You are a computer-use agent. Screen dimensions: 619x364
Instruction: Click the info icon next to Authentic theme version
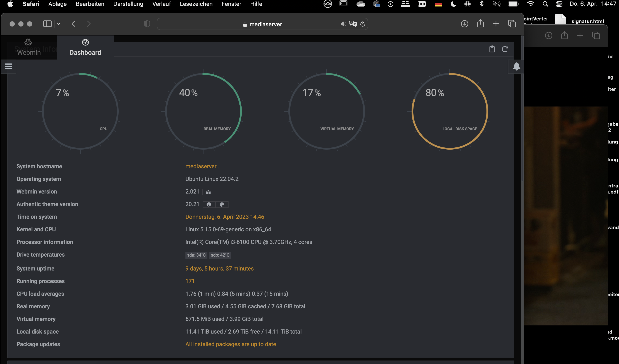click(209, 204)
